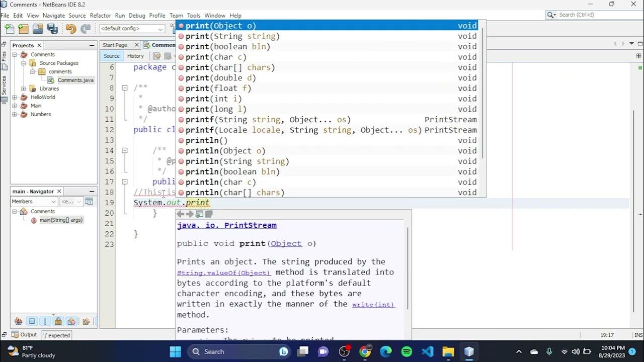Open the Refactor menu
The image size is (644, 362).
[100, 16]
